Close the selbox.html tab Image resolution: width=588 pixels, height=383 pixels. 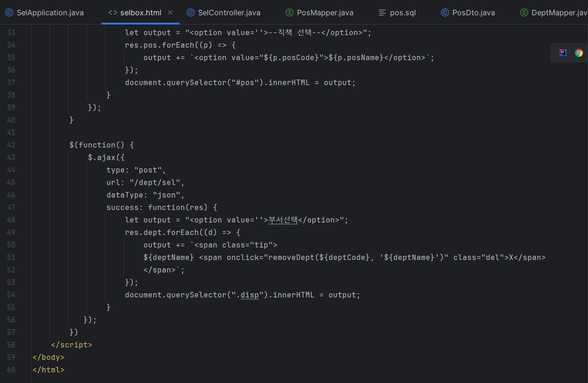pyautogui.click(x=170, y=12)
